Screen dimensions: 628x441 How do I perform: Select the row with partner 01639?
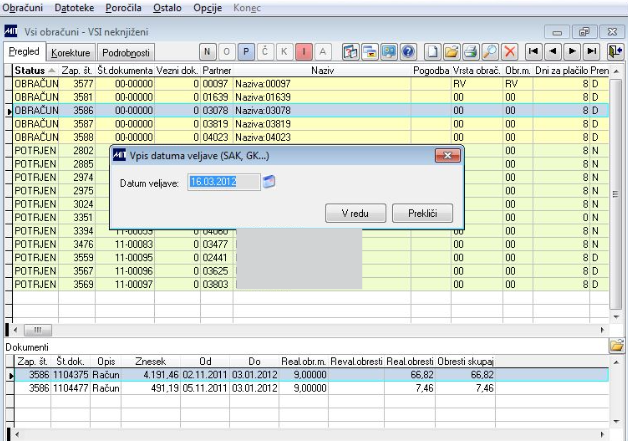[311, 97]
